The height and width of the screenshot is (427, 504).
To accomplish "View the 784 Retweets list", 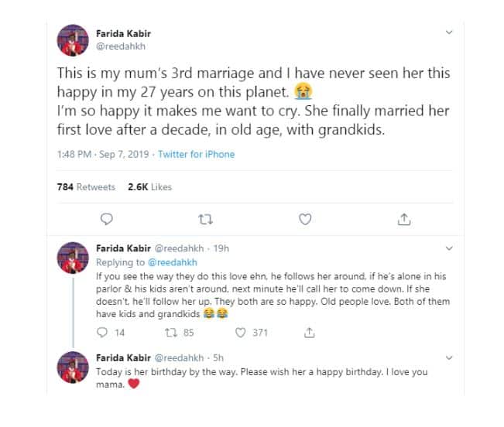I will (86, 187).
